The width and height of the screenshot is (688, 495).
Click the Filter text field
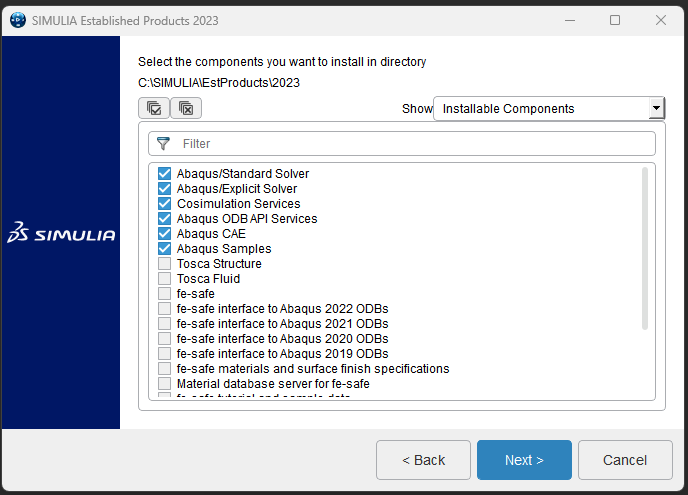pyautogui.click(x=402, y=143)
